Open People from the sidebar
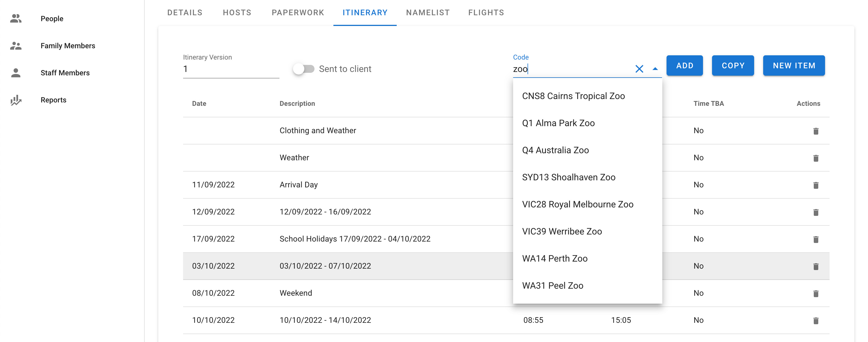This screenshot has height=342, width=868. [x=51, y=19]
